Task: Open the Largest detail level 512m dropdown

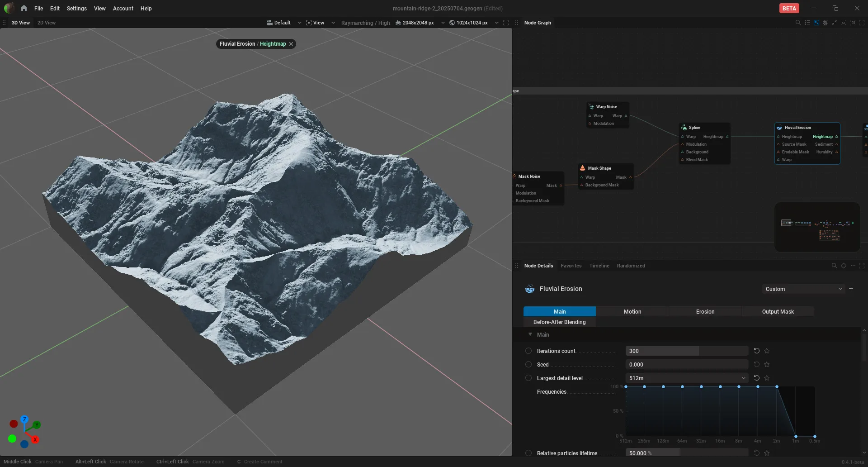Action: click(687, 378)
